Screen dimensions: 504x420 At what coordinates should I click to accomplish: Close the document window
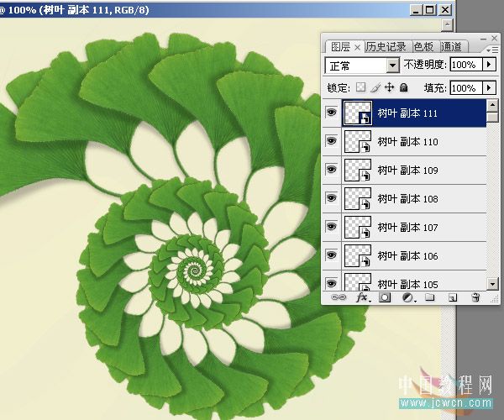click(445, 9)
